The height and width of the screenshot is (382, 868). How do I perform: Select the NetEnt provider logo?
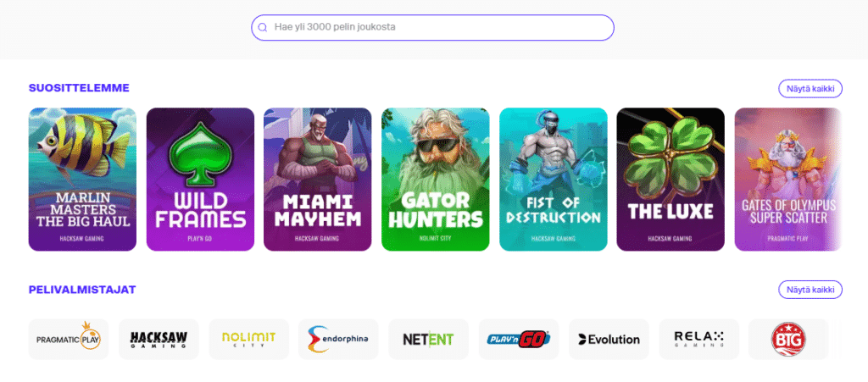[x=428, y=339]
